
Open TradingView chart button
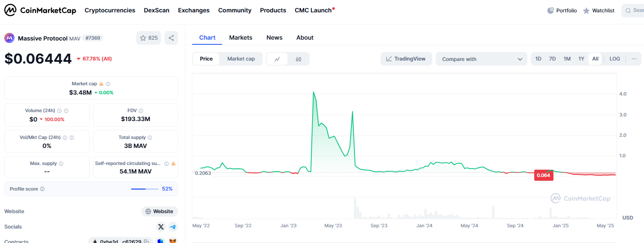coord(406,59)
